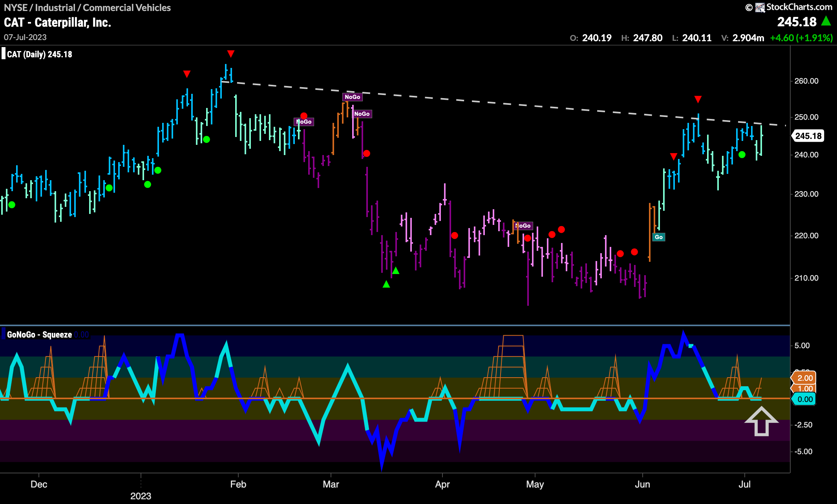
Task: Click the 260.00 price axis label
Action: click(806, 81)
